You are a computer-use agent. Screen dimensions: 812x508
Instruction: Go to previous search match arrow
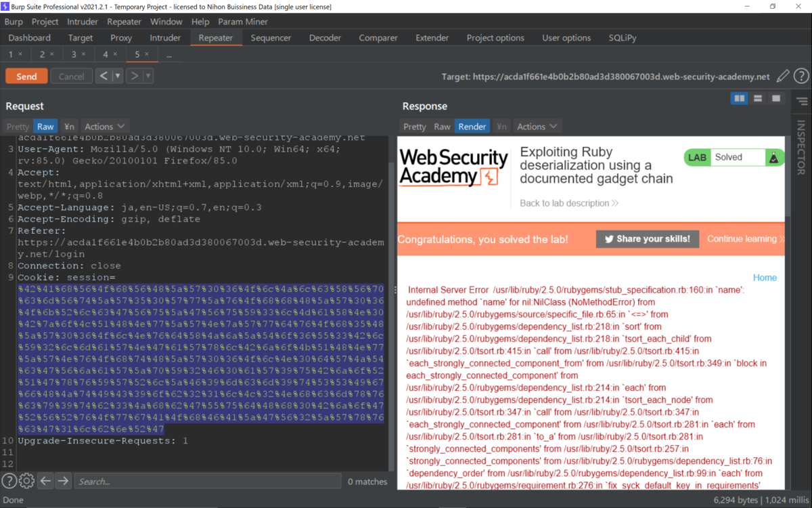point(45,481)
